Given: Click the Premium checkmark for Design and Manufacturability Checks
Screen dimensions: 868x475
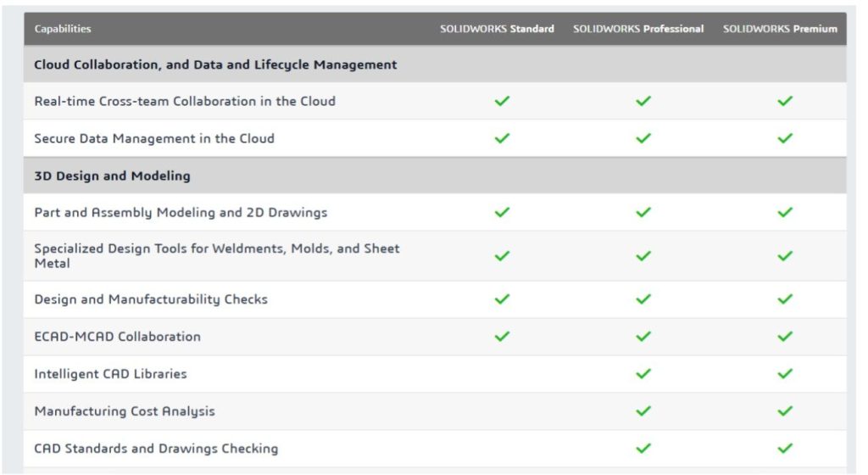Looking at the screenshot, I should click(785, 299).
